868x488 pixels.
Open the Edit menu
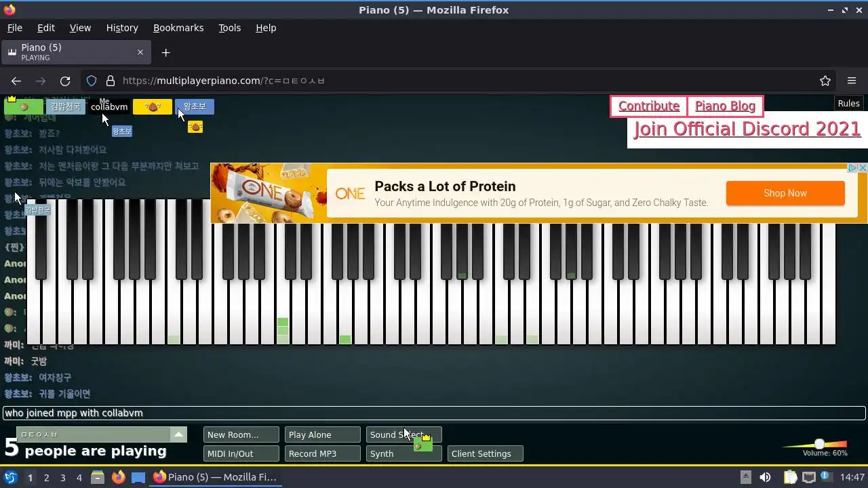(46, 28)
